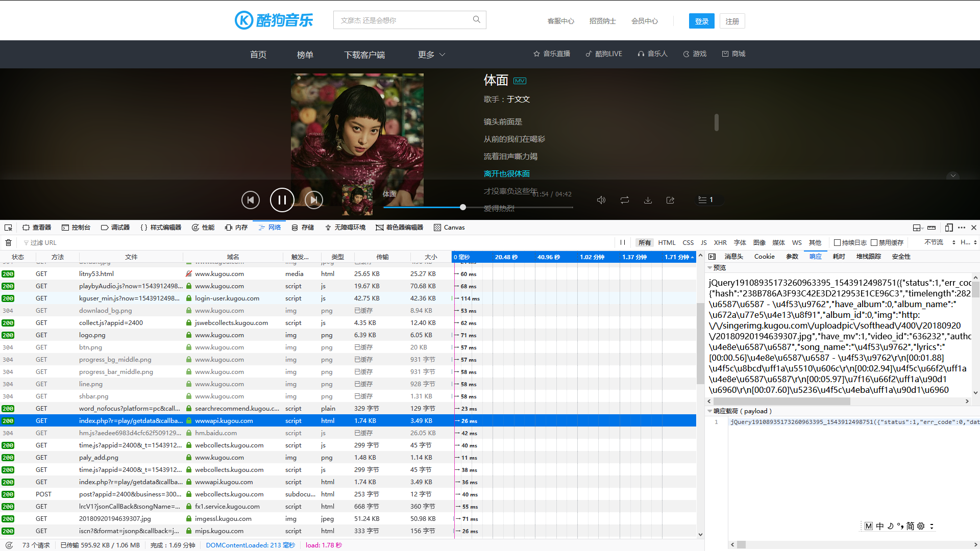Enable the persist logs checkbox

click(837, 242)
